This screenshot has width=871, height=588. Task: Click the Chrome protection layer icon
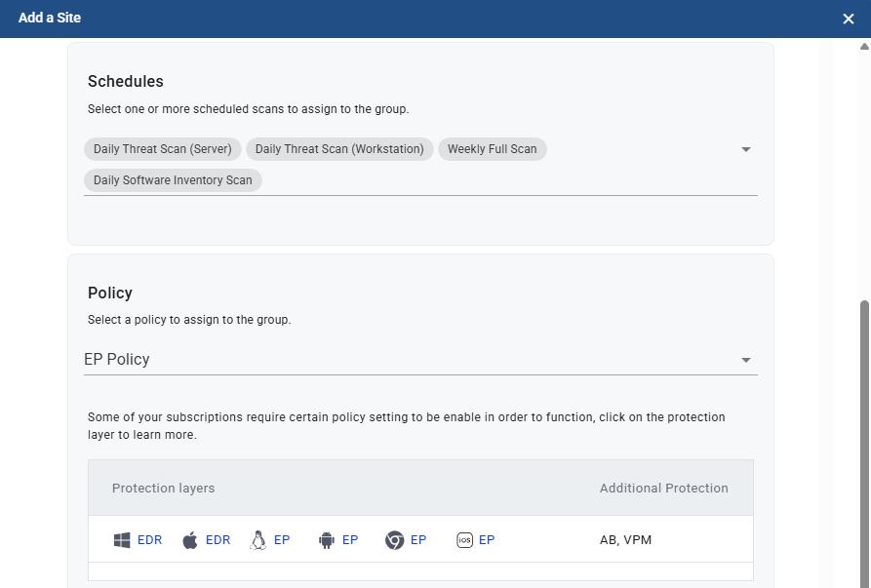[x=395, y=540]
